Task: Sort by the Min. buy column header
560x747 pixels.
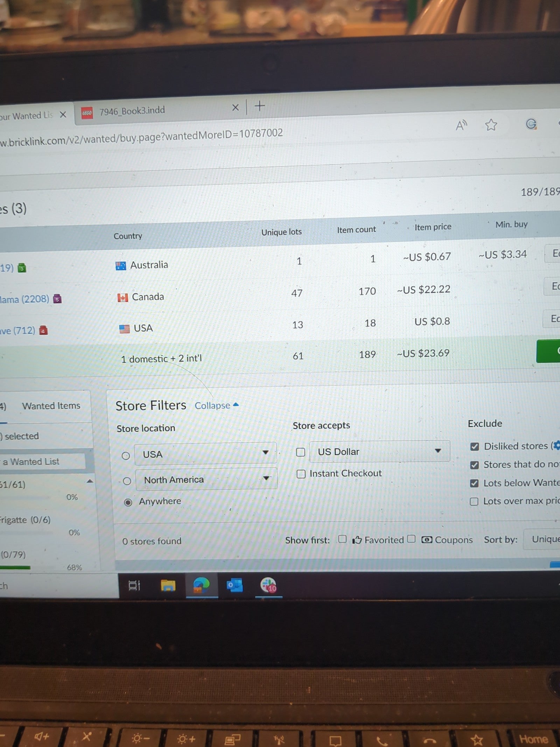Action: click(x=511, y=224)
